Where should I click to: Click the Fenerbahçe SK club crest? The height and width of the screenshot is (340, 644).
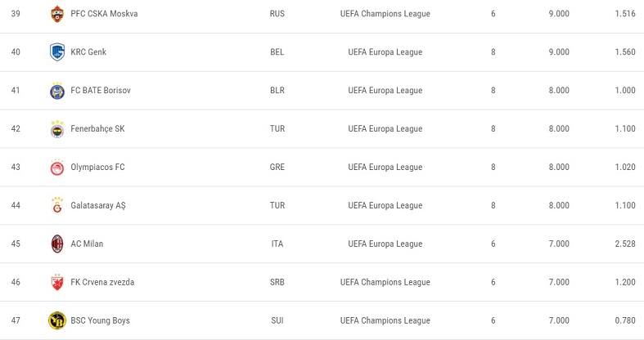(57, 129)
